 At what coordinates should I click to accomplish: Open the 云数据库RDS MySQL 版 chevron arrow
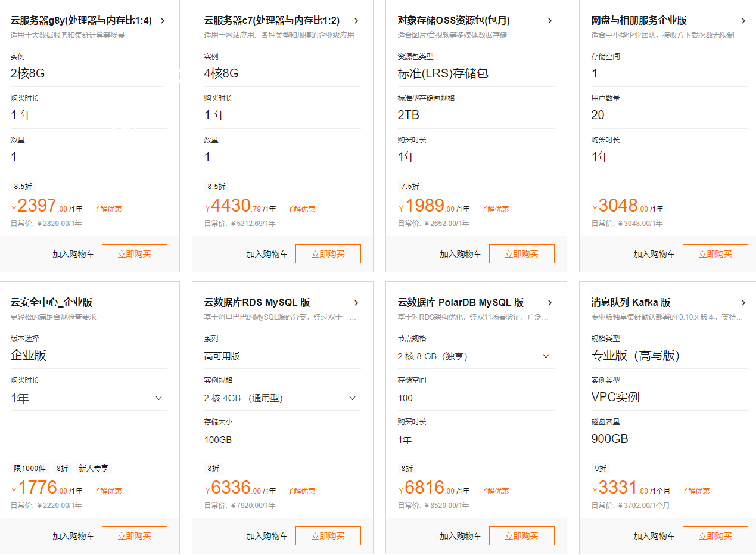coord(356,303)
